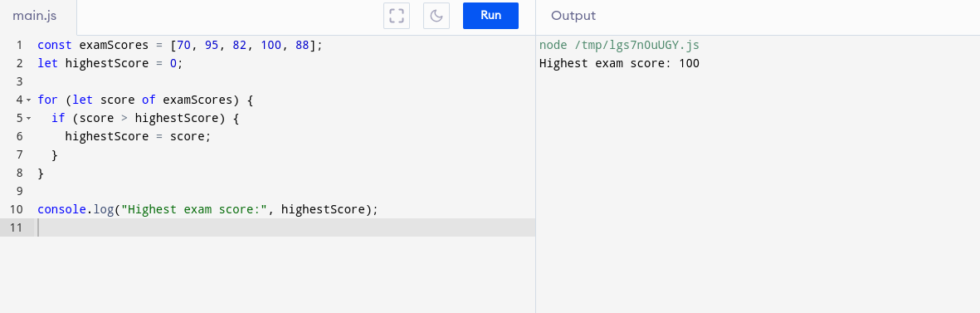Click the 'Highest exam score: 100' output text

(x=619, y=63)
